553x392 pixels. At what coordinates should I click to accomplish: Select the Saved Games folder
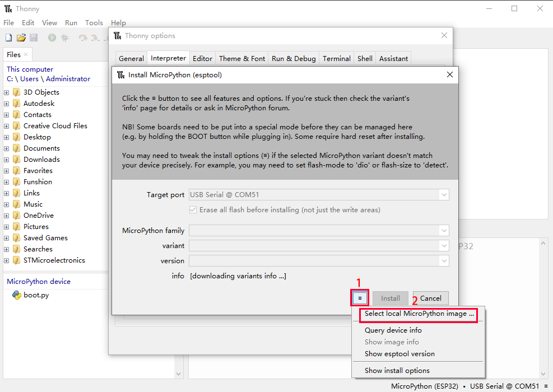45,238
